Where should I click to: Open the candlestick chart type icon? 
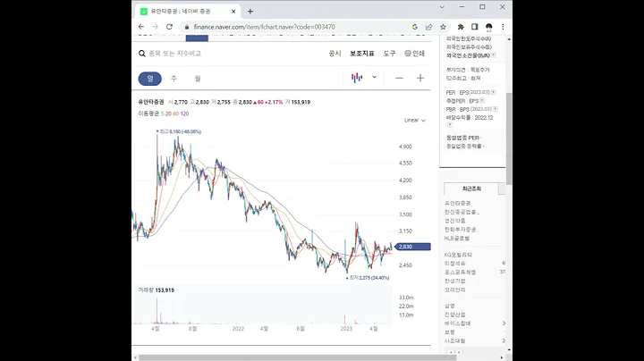click(357, 78)
